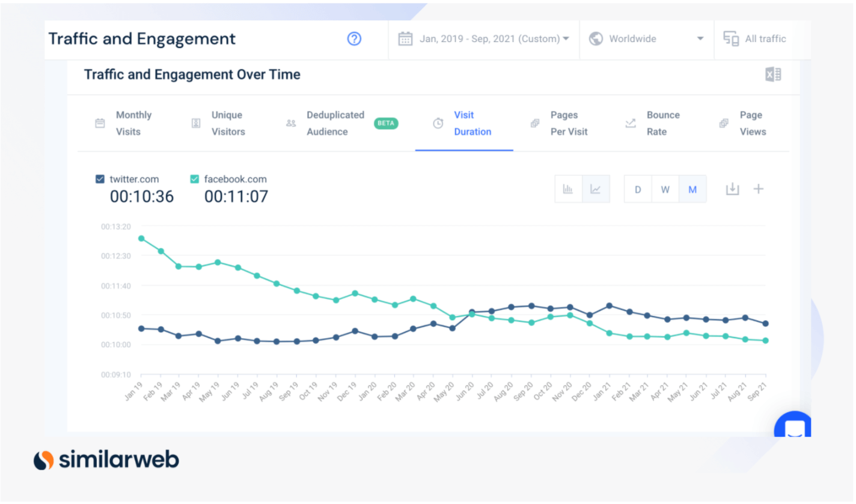Open the Bounce Rate tab

pyautogui.click(x=662, y=123)
